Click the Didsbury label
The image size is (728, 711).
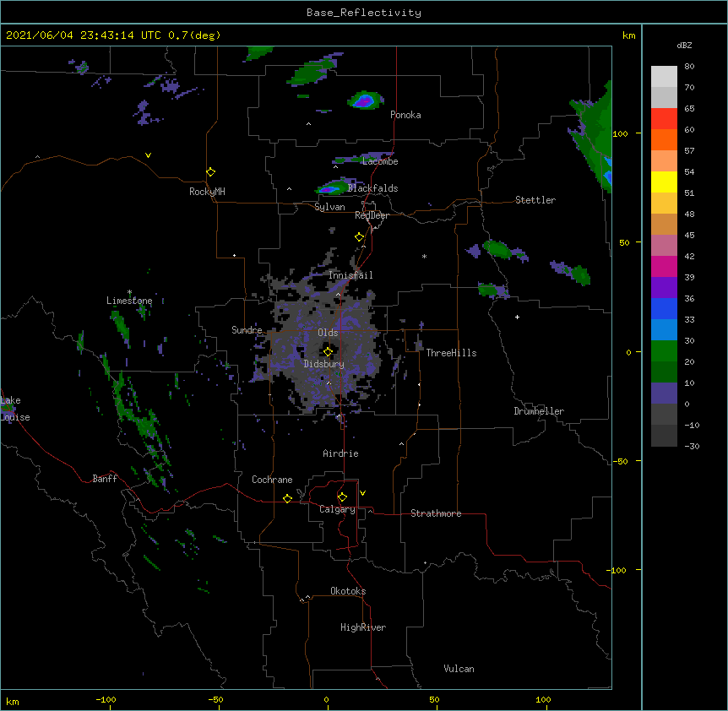[323, 364]
